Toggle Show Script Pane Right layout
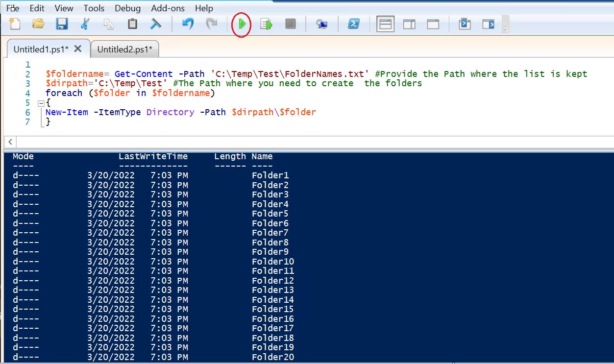The width and height of the screenshot is (614, 364). point(409,24)
